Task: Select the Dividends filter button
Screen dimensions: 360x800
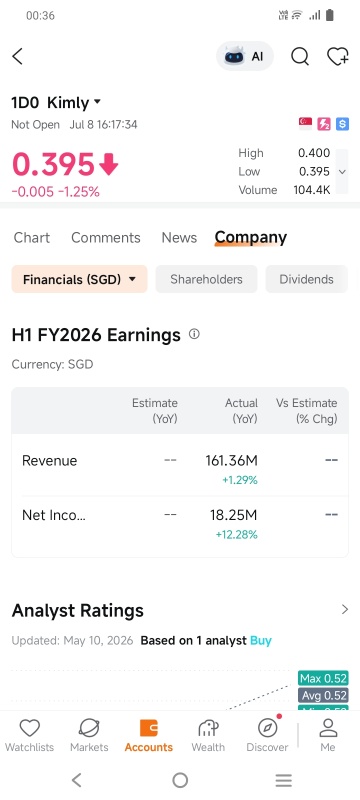Action: point(306,279)
